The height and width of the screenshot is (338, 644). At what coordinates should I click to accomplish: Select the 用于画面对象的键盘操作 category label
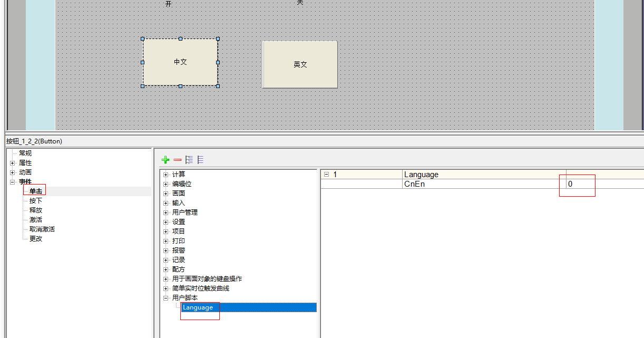[x=207, y=279]
